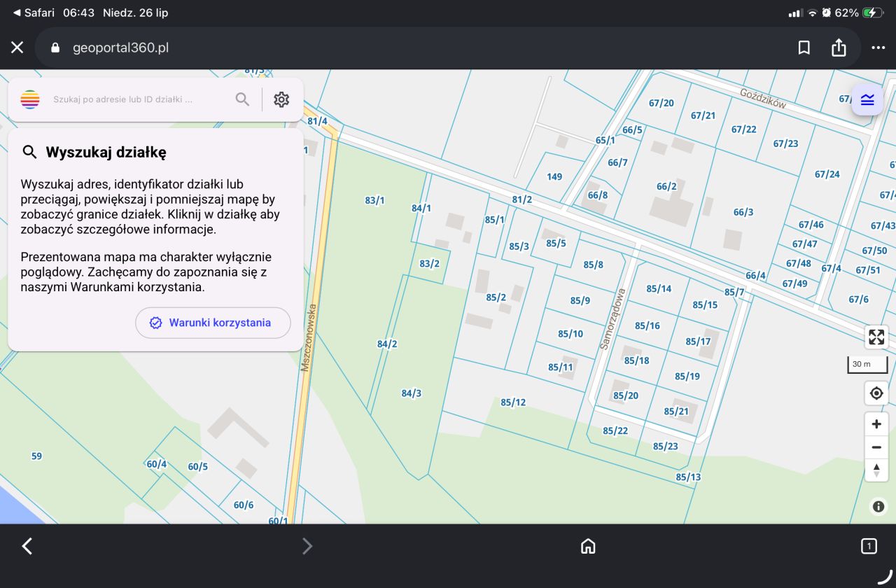896x588 pixels.
Task: Open browser more options menu
Action: pos(878,48)
